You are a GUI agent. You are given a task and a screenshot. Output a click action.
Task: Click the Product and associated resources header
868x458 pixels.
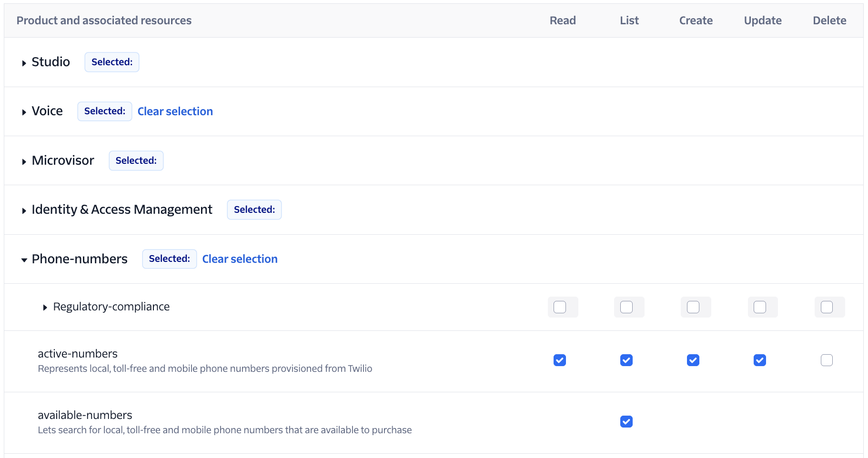tap(104, 20)
